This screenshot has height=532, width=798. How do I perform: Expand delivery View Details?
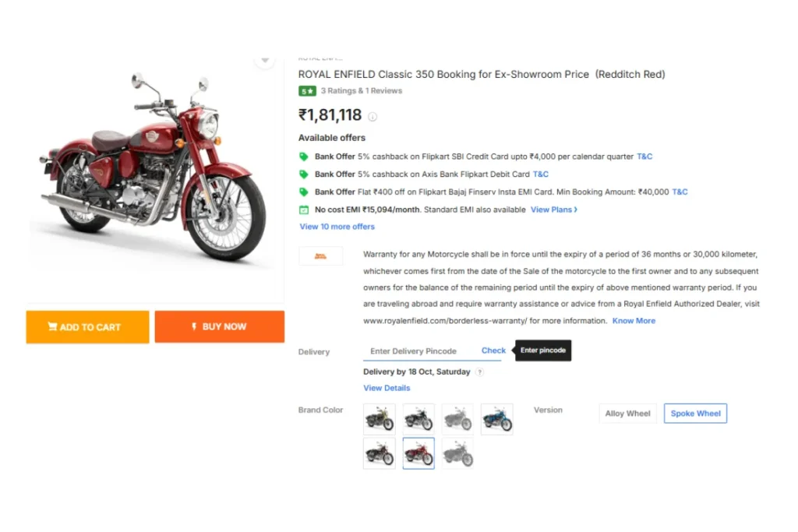[x=387, y=388]
